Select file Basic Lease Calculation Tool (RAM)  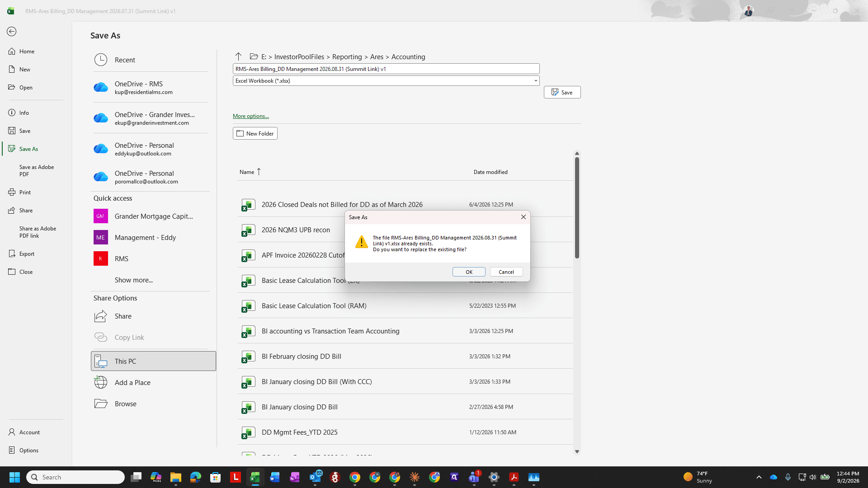[405, 306]
